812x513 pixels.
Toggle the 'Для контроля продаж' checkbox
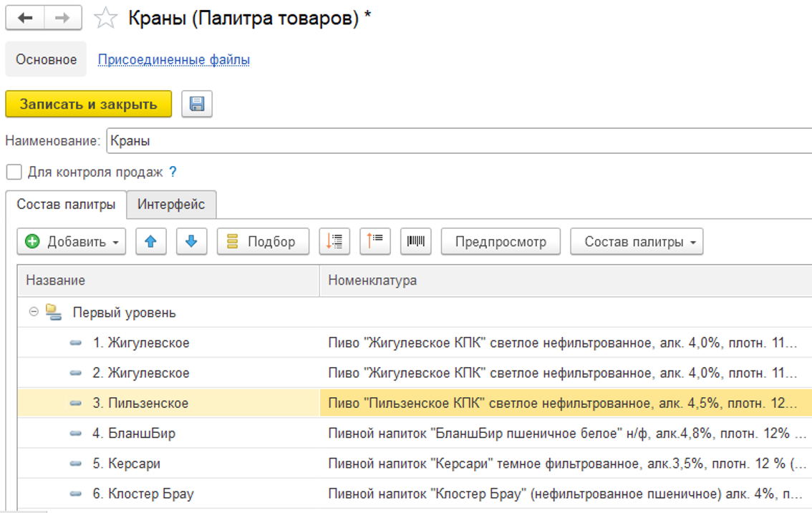pyautogui.click(x=13, y=172)
